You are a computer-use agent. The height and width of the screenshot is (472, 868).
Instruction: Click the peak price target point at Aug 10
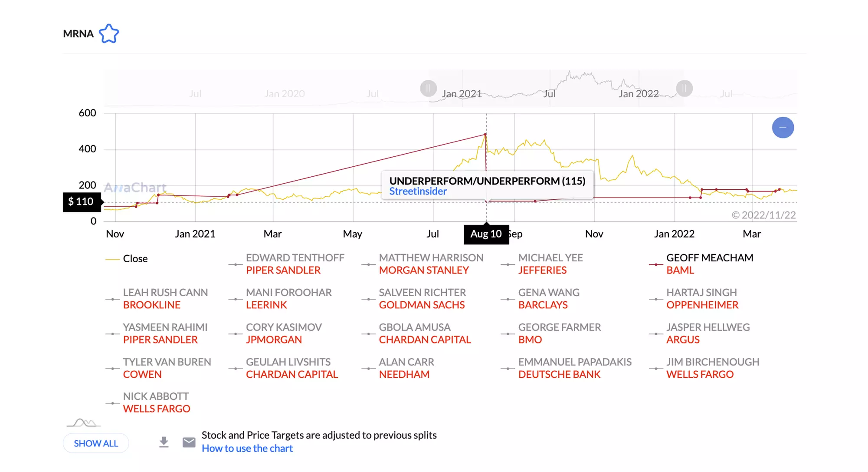click(485, 135)
